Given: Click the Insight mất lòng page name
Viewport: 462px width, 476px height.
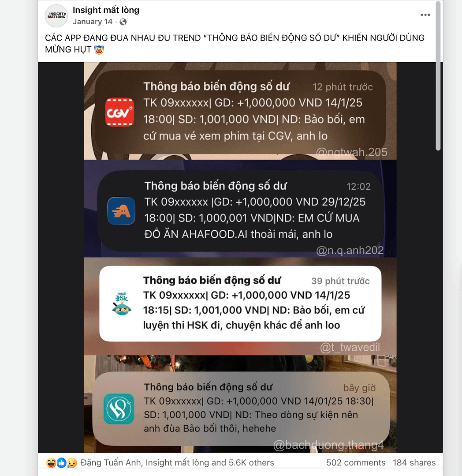Looking at the screenshot, I should click(x=106, y=10).
